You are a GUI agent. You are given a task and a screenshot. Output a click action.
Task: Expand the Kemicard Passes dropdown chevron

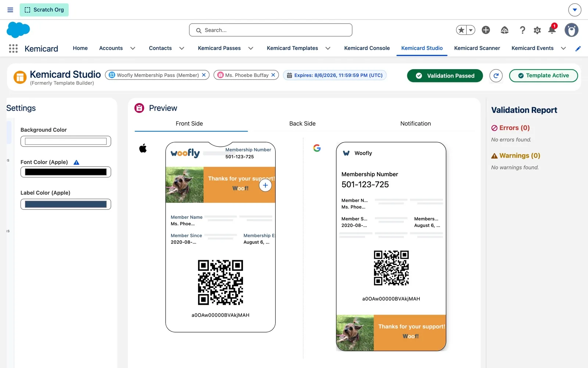[251, 48]
